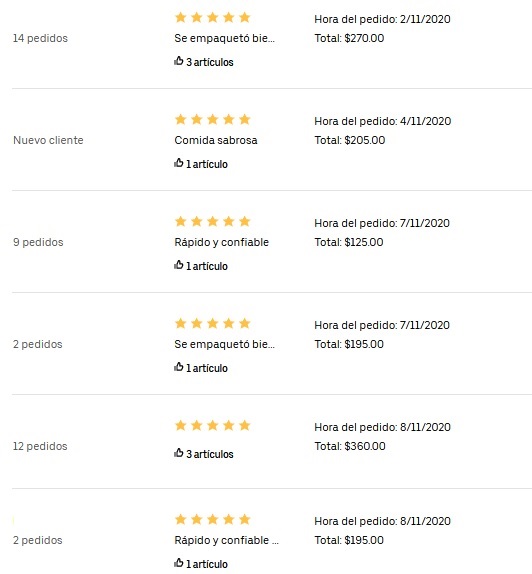Click thumbs-up icon in $360.00 order row

tap(178, 453)
